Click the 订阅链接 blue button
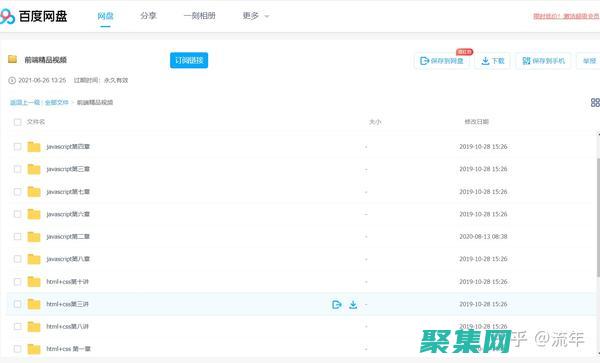 189,60
